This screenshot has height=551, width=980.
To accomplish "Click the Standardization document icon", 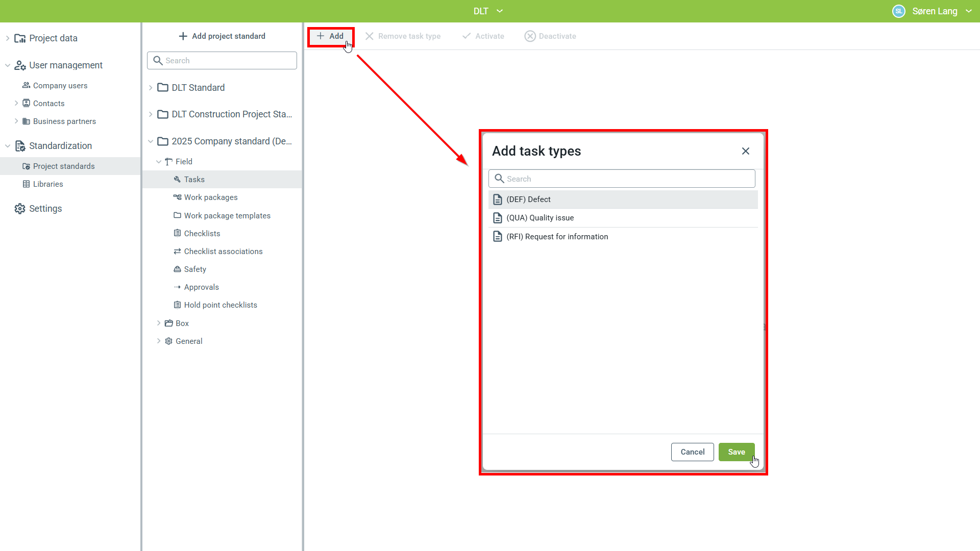I will pyautogui.click(x=20, y=146).
